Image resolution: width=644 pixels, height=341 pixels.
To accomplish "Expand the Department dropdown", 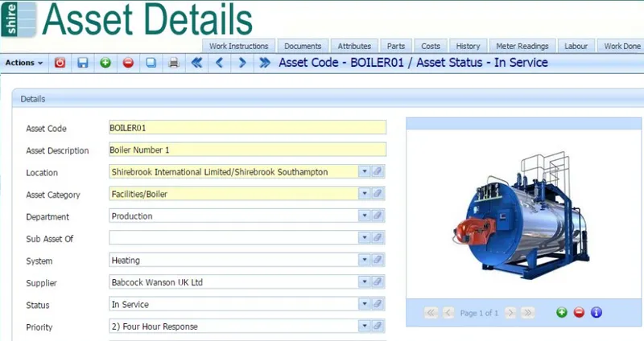I will click(x=365, y=216).
